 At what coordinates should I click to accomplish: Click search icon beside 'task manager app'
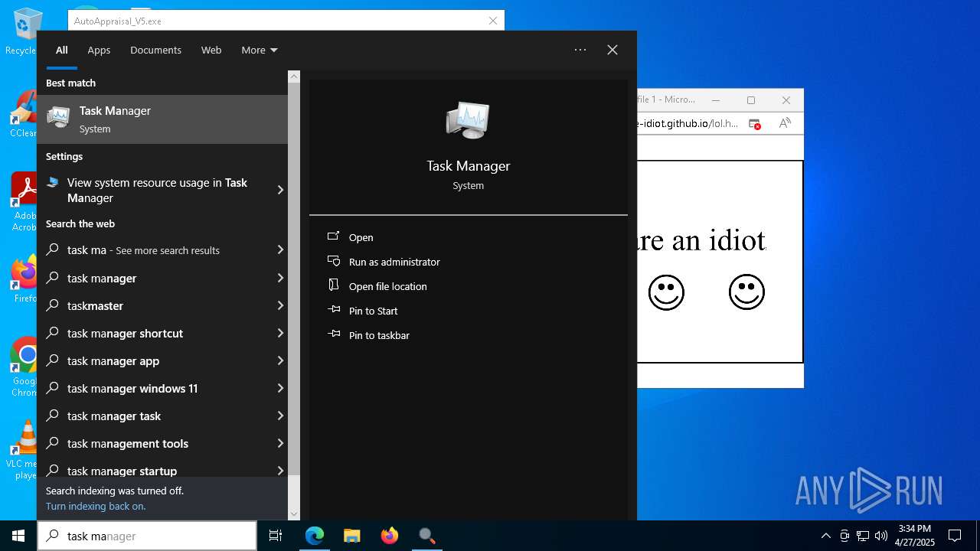point(53,360)
